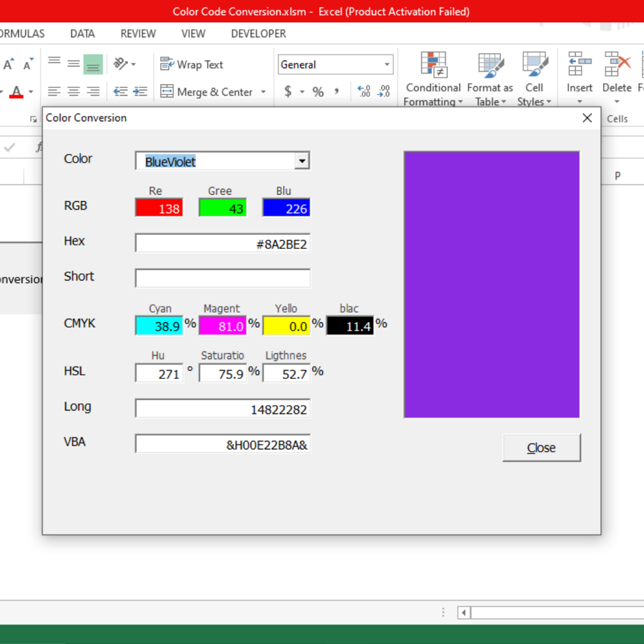Switch to the DATA ribbon tab
The width and height of the screenshot is (644, 644).
[82, 34]
